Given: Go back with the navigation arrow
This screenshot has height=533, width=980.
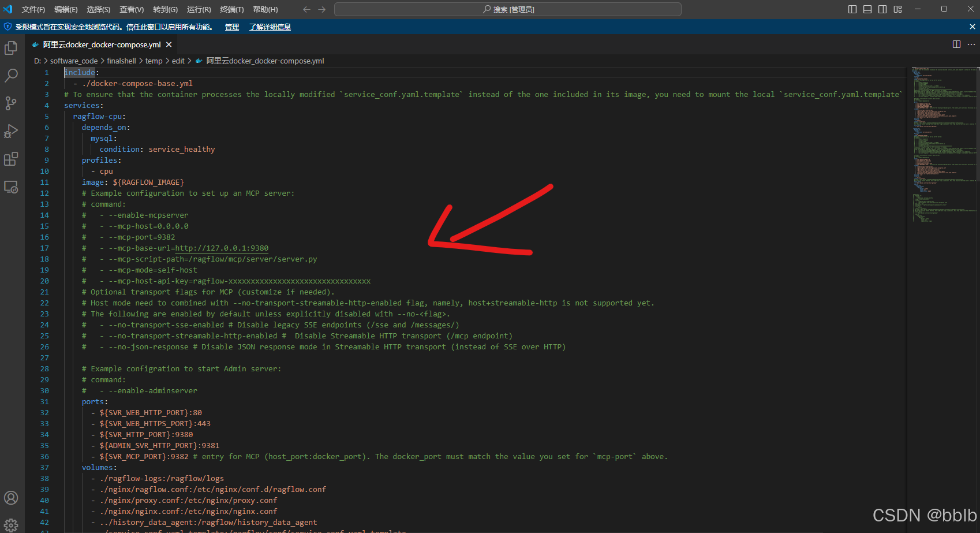Looking at the screenshot, I should [x=307, y=9].
